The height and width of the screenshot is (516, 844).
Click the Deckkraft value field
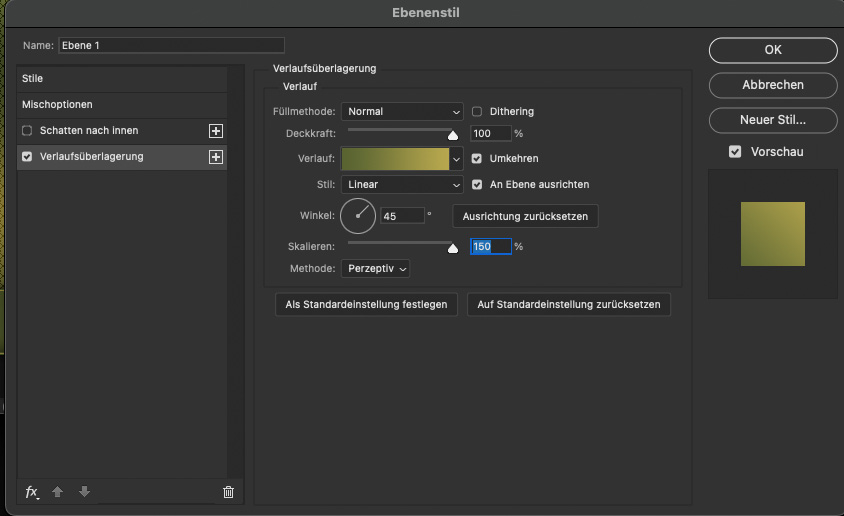pos(490,133)
